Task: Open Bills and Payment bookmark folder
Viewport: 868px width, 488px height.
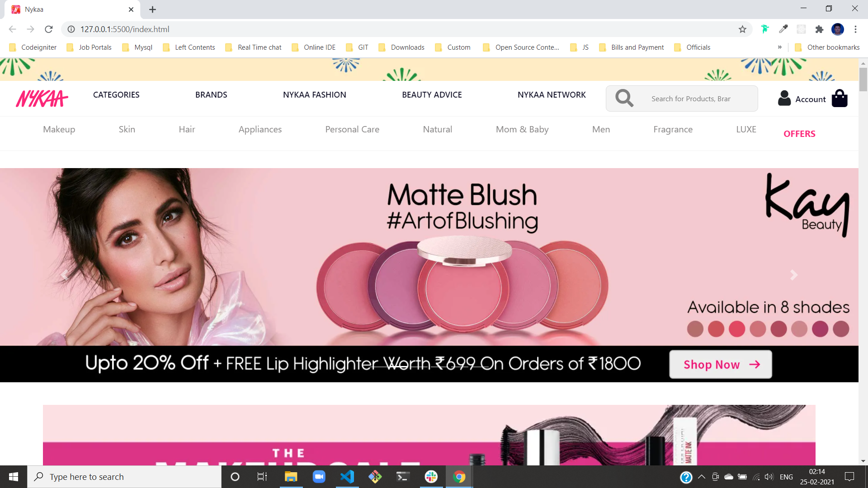Action: [x=631, y=47]
